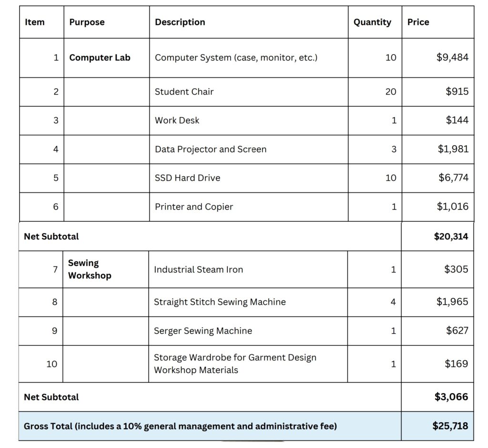Click the Computer System description cell

pyautogui.click(x=249, y=58)
